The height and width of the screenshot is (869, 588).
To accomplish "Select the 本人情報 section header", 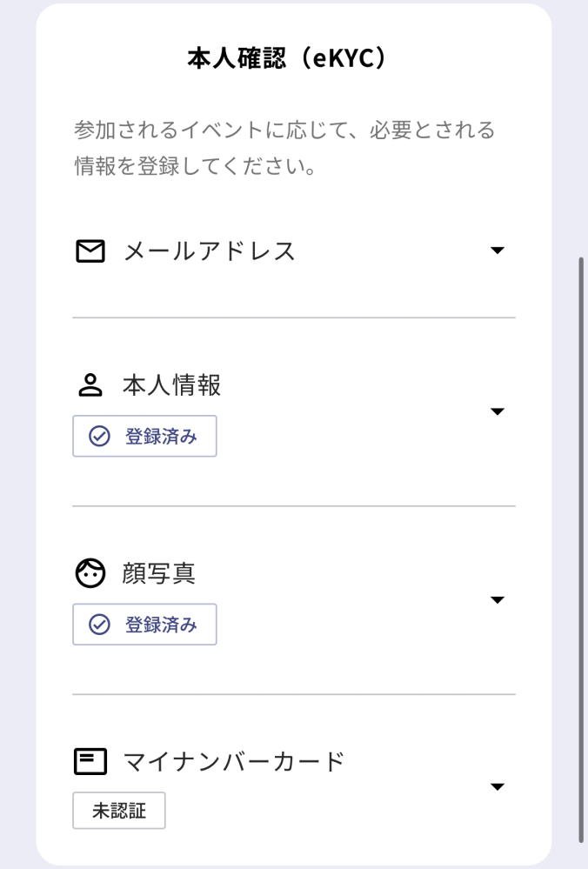I will tap(170, 384).
